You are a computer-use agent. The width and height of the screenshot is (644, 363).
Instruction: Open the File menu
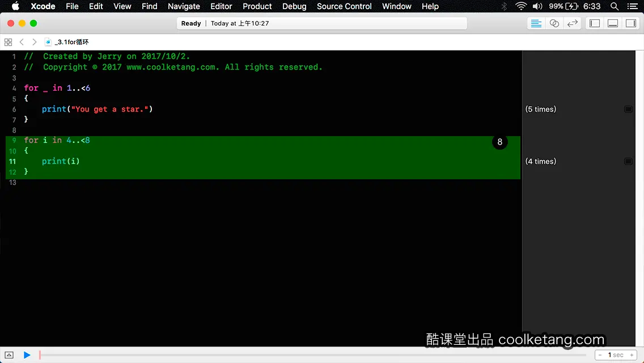[72, 6]
